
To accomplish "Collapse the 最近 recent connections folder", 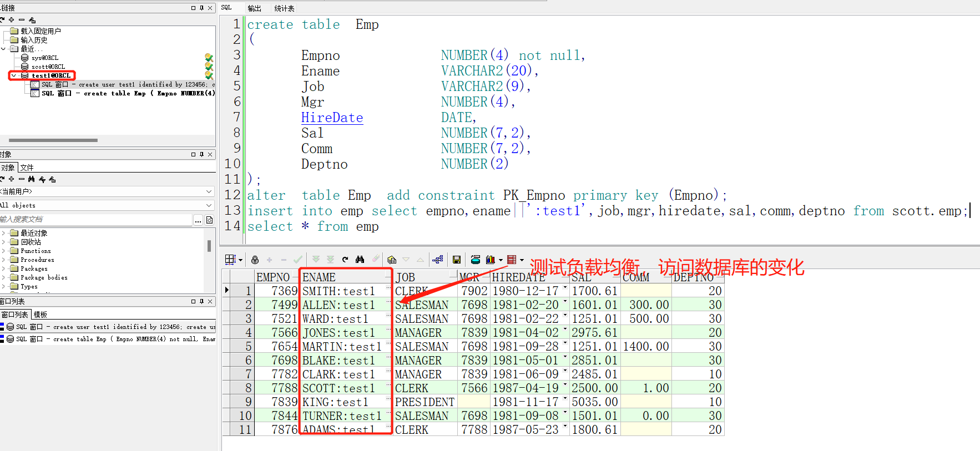I will coord(3,49).
